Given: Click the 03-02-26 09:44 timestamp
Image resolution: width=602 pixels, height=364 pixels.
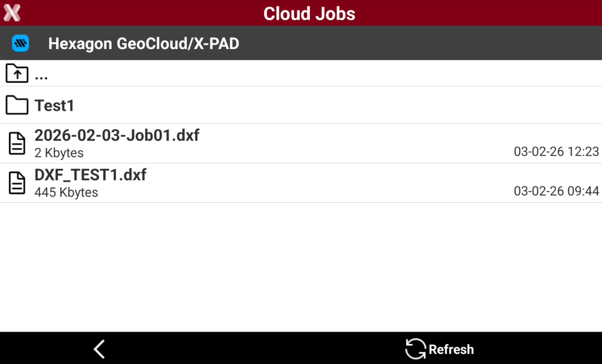Looking at the screenshot, I should [556, 191].
